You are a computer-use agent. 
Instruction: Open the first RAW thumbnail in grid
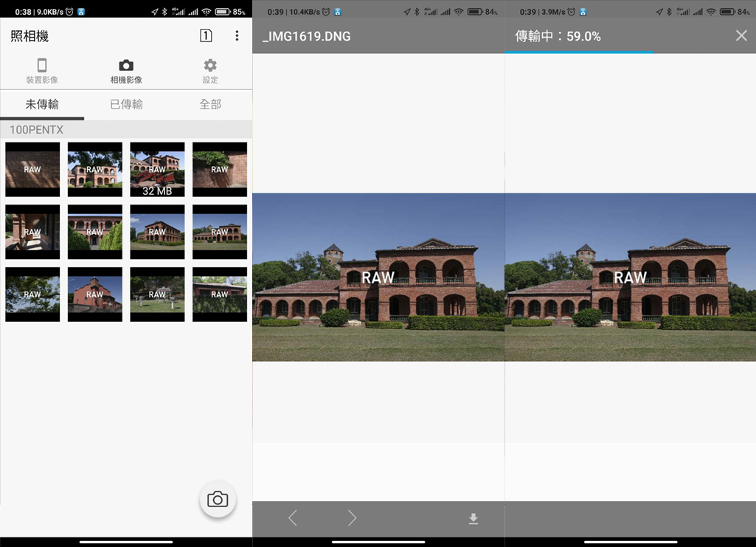click(x=32, y=170)
